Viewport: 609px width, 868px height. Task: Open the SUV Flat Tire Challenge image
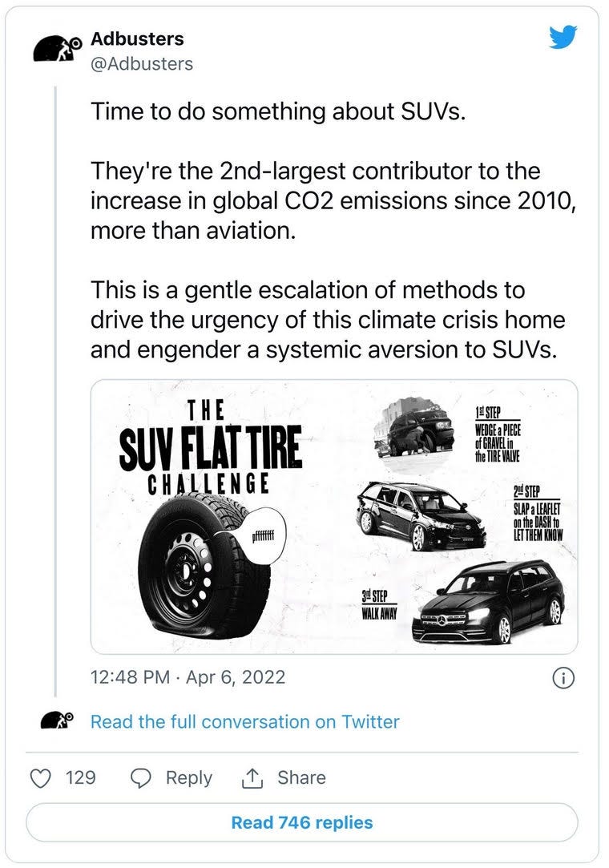click(334, 516)
